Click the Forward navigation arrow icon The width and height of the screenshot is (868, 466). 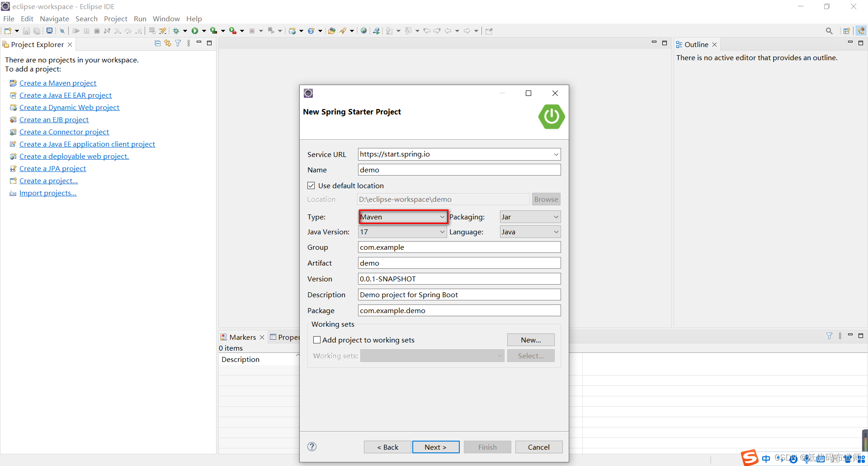[467, 31]
